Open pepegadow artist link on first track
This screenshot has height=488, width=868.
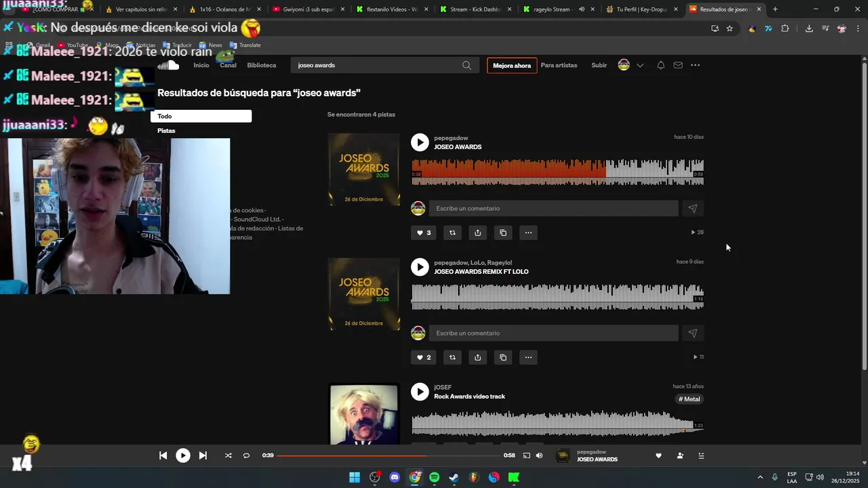tap(451, 138)
